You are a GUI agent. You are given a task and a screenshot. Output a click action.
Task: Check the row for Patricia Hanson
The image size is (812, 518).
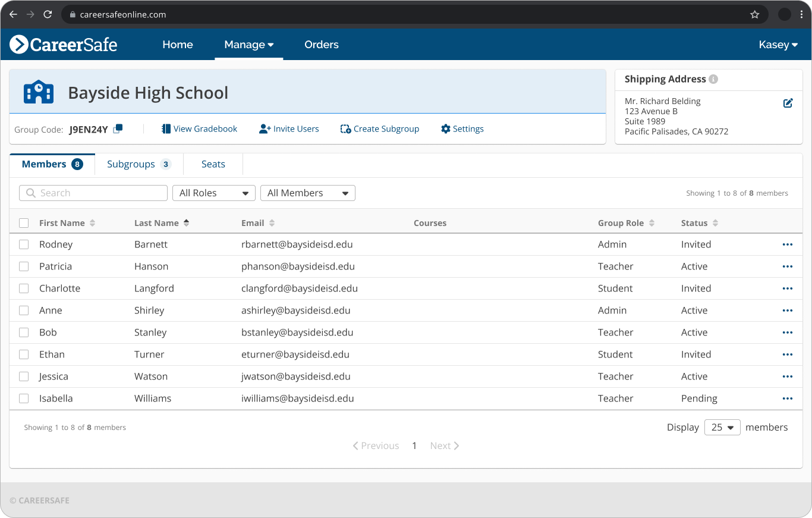pos(24,266)
